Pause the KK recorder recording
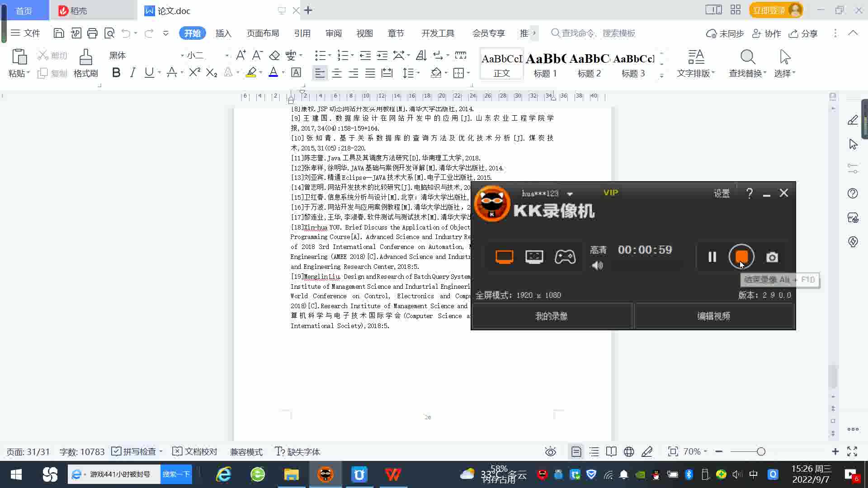 coord(712,257)
